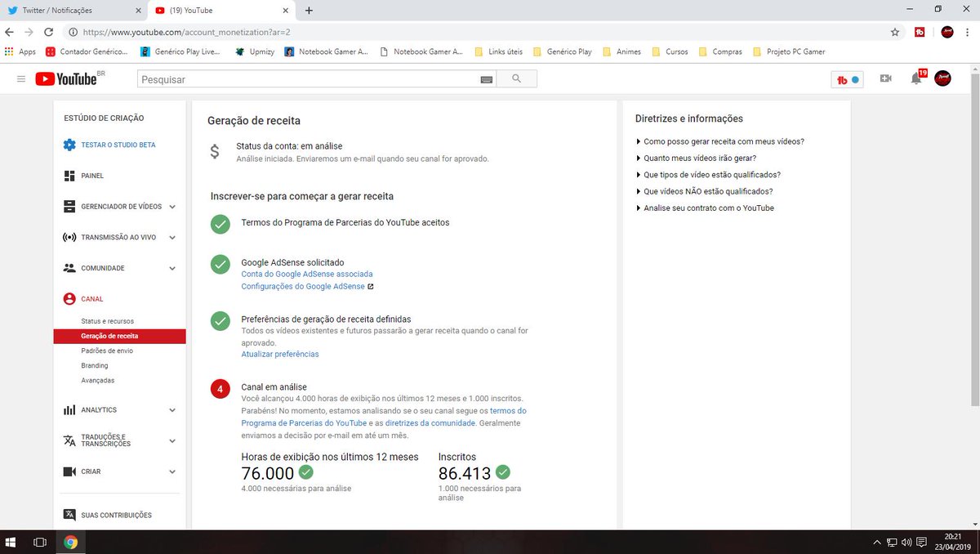Open 'Configurações do Google AdSense' link

pyautogui.click(x=307, y=287)
